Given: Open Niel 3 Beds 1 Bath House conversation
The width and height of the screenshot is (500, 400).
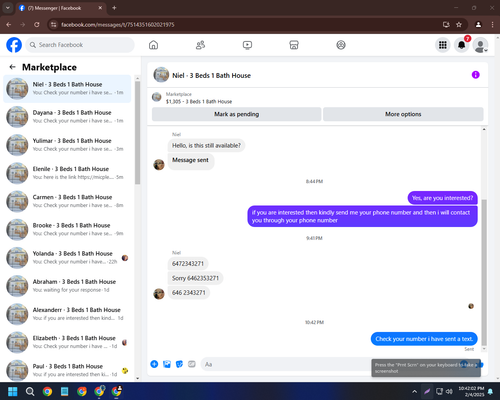Looking at the screenshot, I should click(x=67, y=89).
